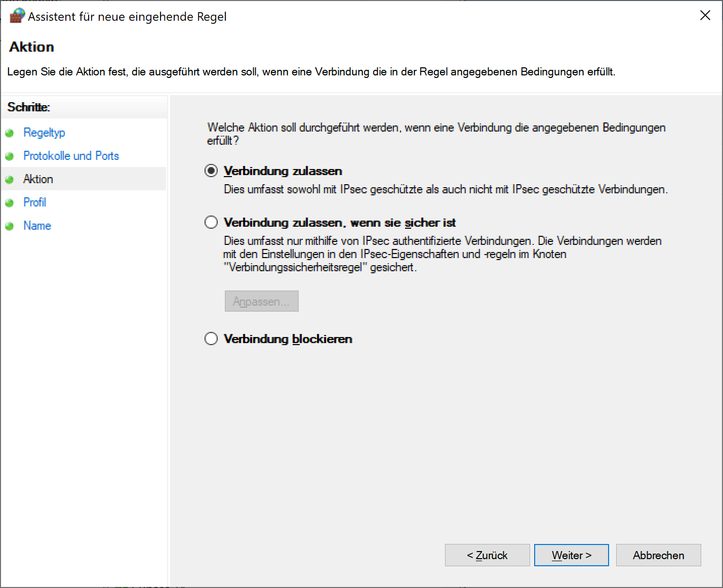This screenshot has height=588, width=723.
Task: Click the greyed-out 'Anpassen...' button
Action: point(261,302)
